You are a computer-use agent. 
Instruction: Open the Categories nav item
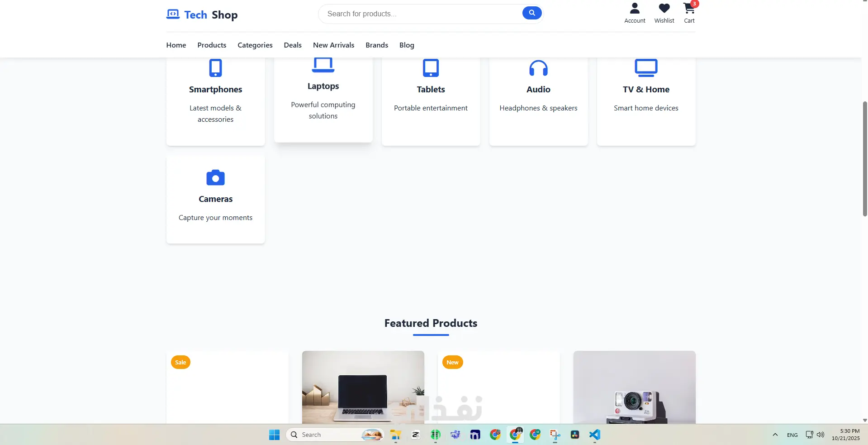pyautogui.click(x=255, y=45)
